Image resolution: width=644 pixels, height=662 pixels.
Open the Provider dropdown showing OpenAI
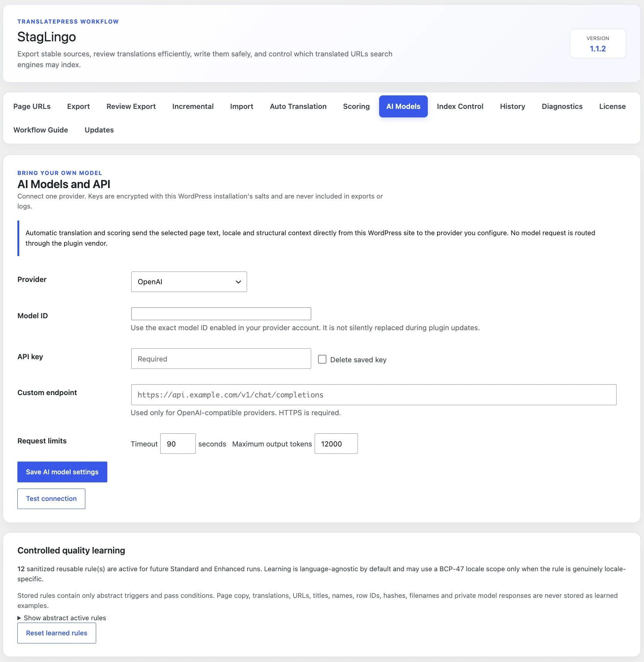189,282
